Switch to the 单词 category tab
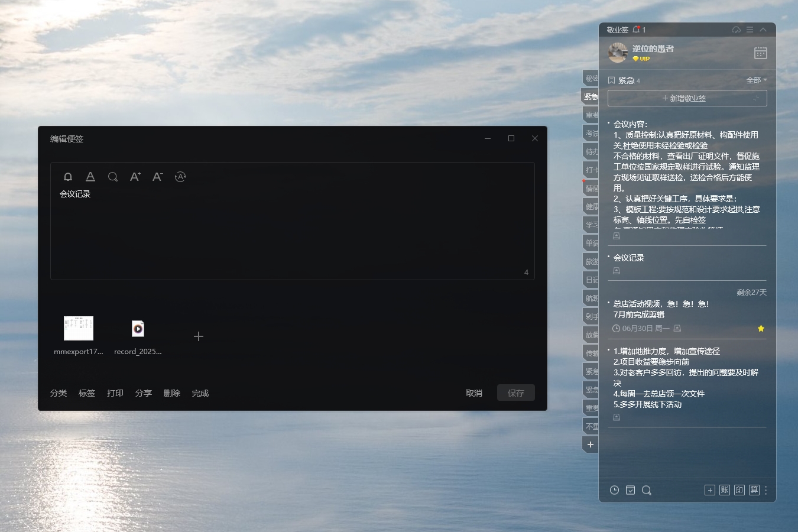 click(x=591, y=243)
